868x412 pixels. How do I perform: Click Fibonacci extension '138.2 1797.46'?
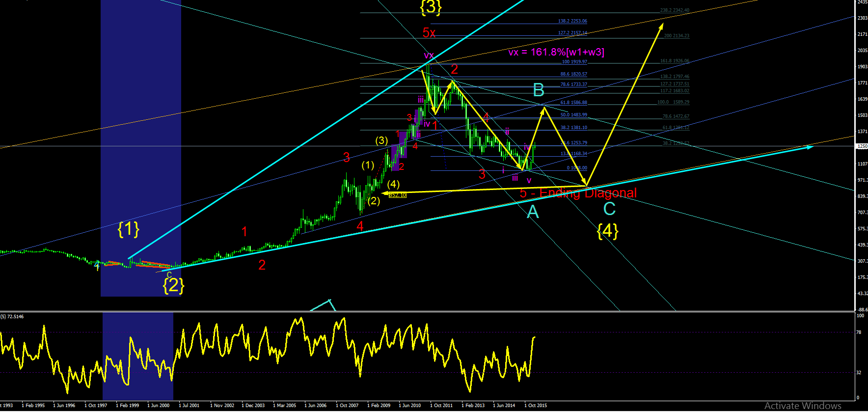(x=675, y=77)
